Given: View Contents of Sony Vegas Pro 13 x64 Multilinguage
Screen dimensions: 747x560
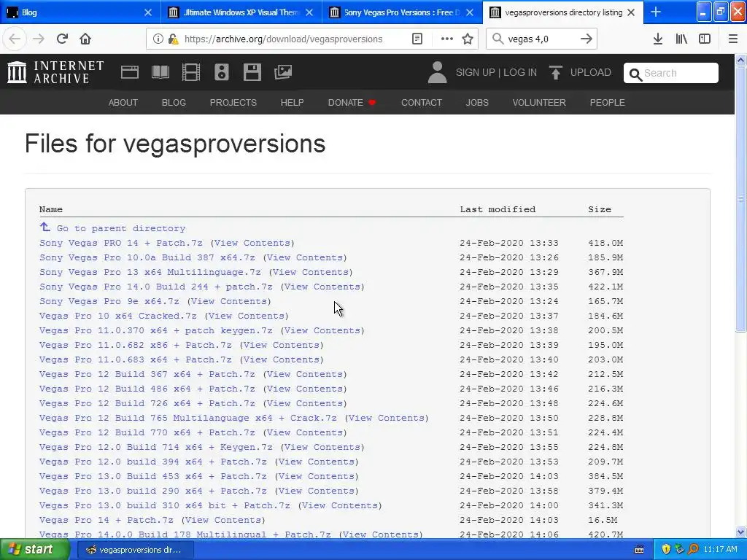Looking at the screenshot, I should click(x=311, y=272).
